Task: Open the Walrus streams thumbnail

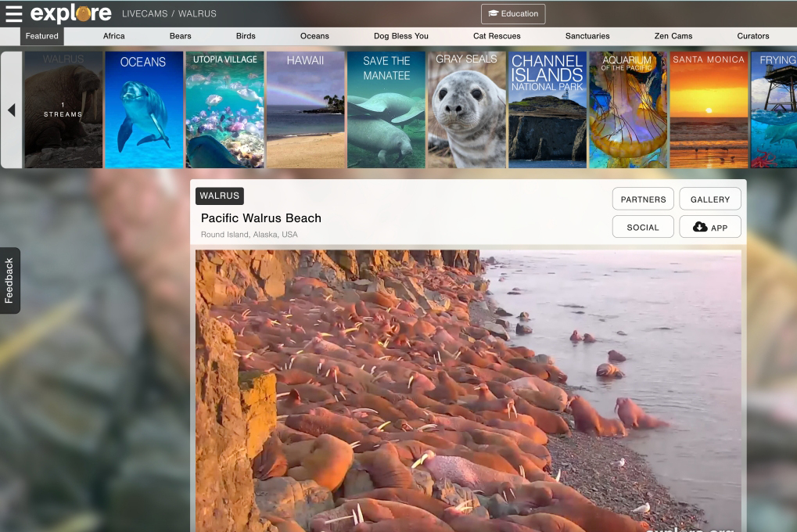Action: (63, 110)
